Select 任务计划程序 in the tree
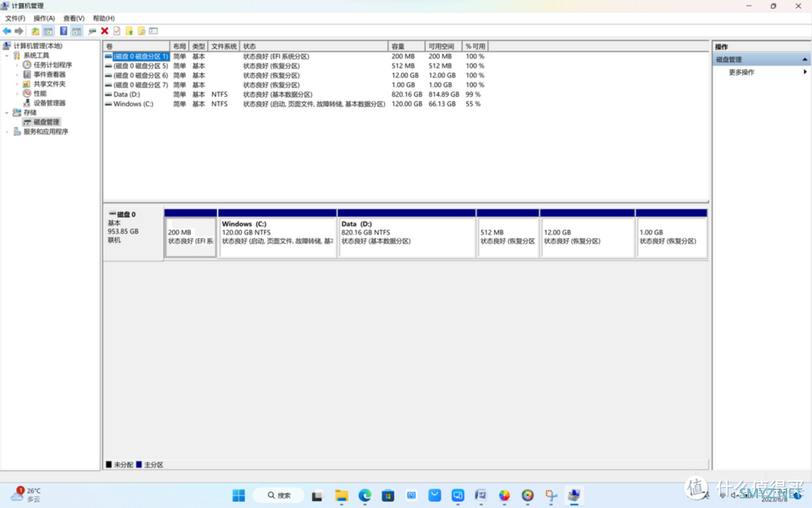 (53, 65)
